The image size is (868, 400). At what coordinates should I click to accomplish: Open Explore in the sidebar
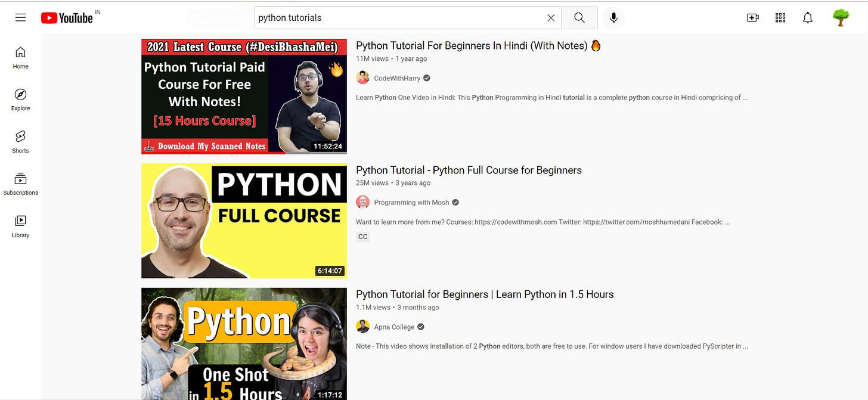pos(20,100)
